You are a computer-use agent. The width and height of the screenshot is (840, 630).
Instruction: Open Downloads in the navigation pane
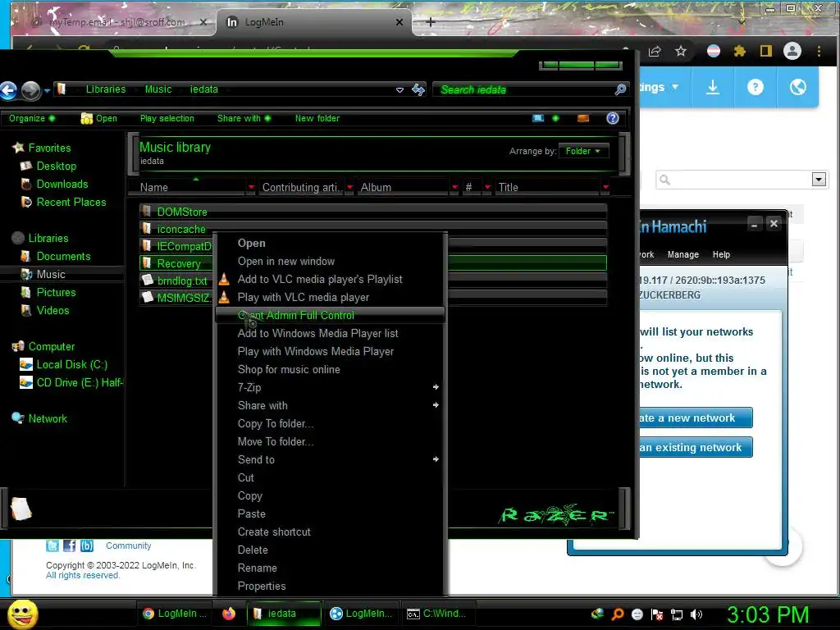tap(62, 184)
